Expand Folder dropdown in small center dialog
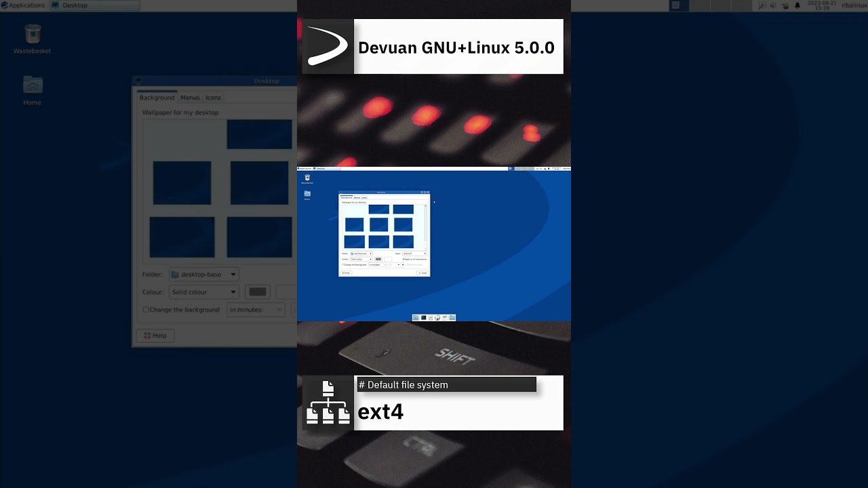Image resolution: width=868 pixels, height=488 pixels. pos(361,253)
